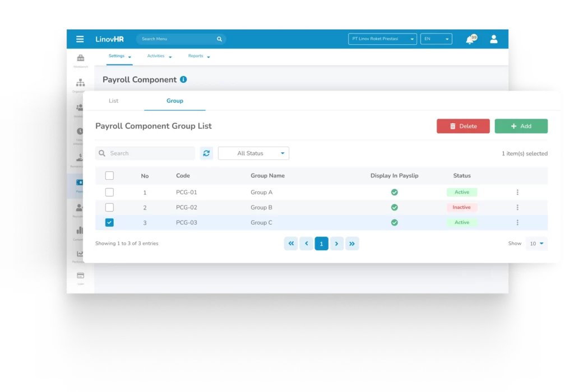Click the Display In Payslip column header

click(x=394, y=175)
